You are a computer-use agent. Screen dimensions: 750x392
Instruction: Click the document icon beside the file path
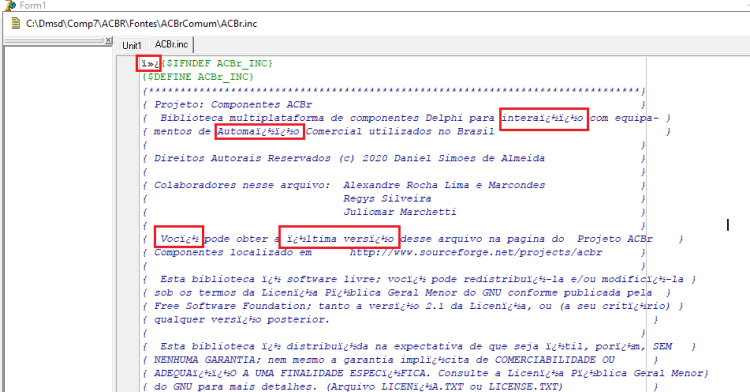pos(16,23)
